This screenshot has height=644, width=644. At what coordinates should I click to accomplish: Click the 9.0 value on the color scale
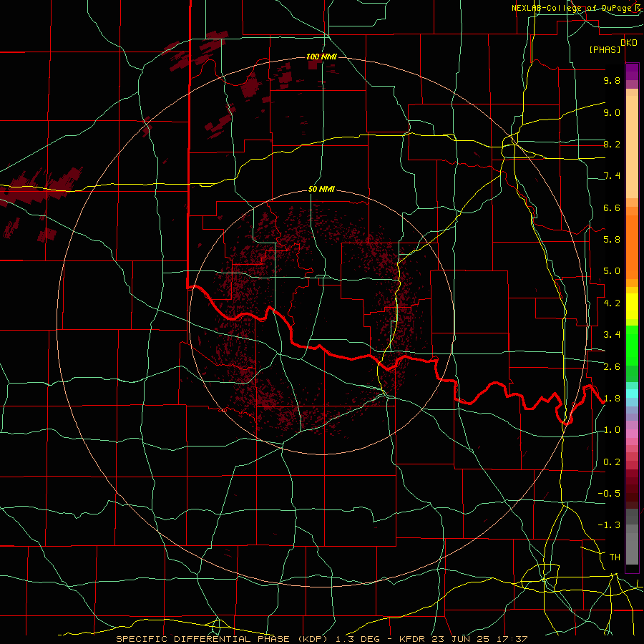pos(612,112)
